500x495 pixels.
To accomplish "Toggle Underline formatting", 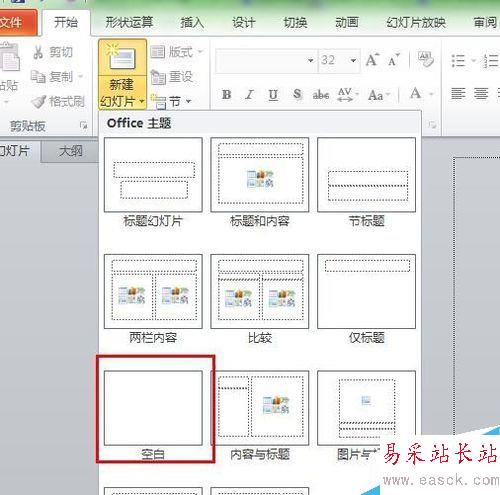I will point(273,95).
